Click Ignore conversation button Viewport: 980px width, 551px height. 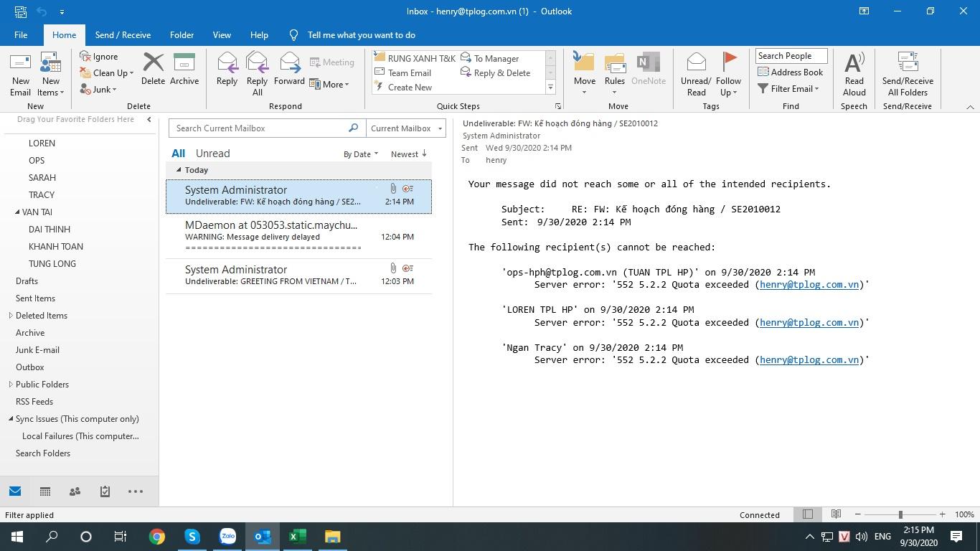(99, 57)
